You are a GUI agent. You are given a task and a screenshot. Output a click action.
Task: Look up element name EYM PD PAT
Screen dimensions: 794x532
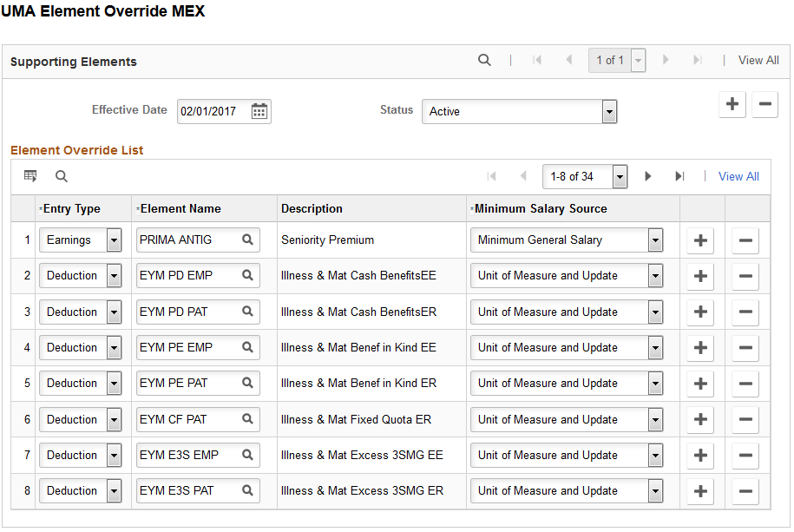click(247, 311)
